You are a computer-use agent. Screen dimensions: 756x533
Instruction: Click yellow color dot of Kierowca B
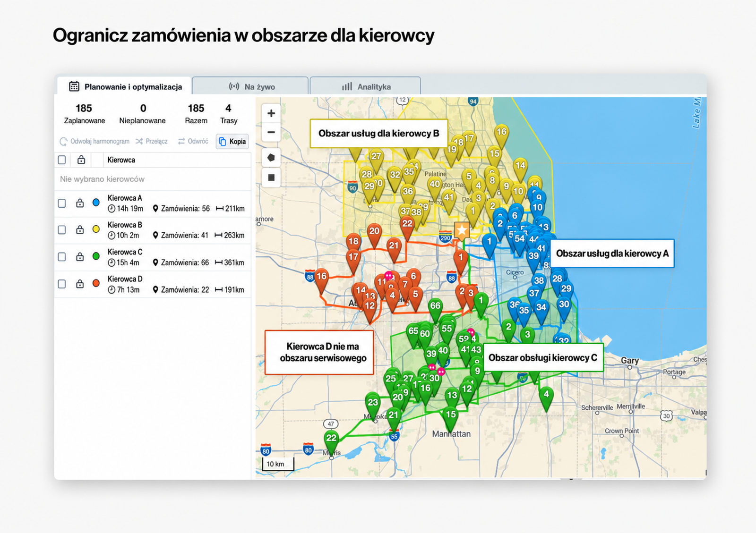(96, 229)
